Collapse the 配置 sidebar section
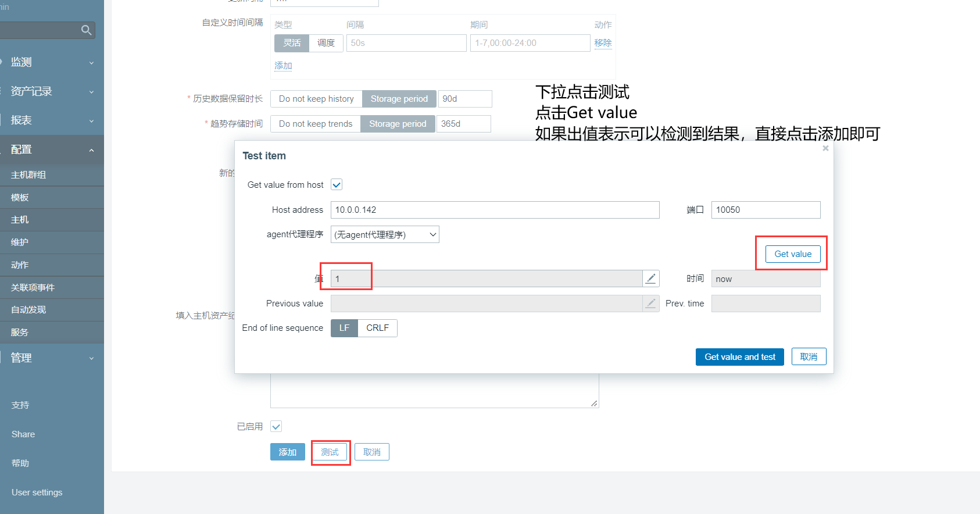Viewport: 980px width, 514px height. point(52,149)
